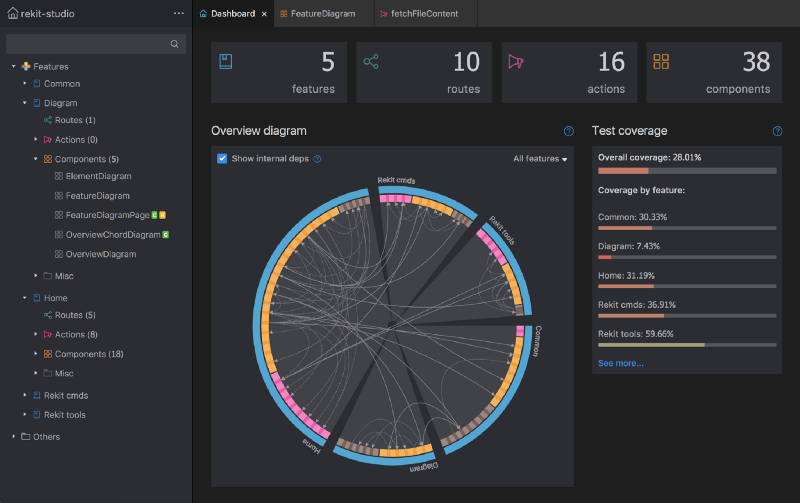Image resolution: width=800 pixels, height=503 pixels.
Task: Collapse the Diagram feature node
Action: point(24,103)
